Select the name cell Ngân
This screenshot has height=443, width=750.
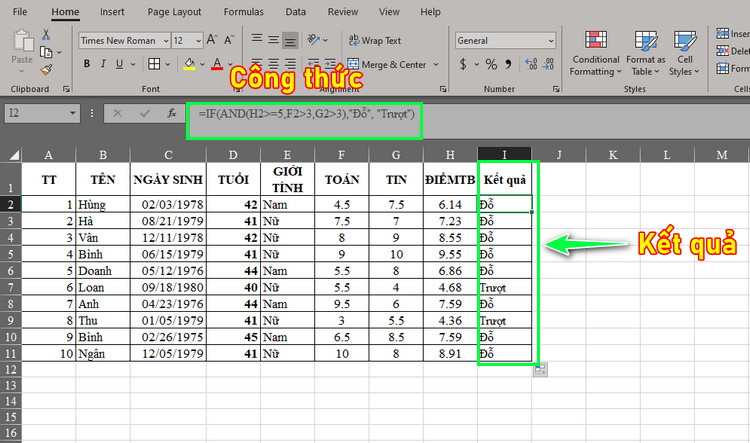point(103,354)
